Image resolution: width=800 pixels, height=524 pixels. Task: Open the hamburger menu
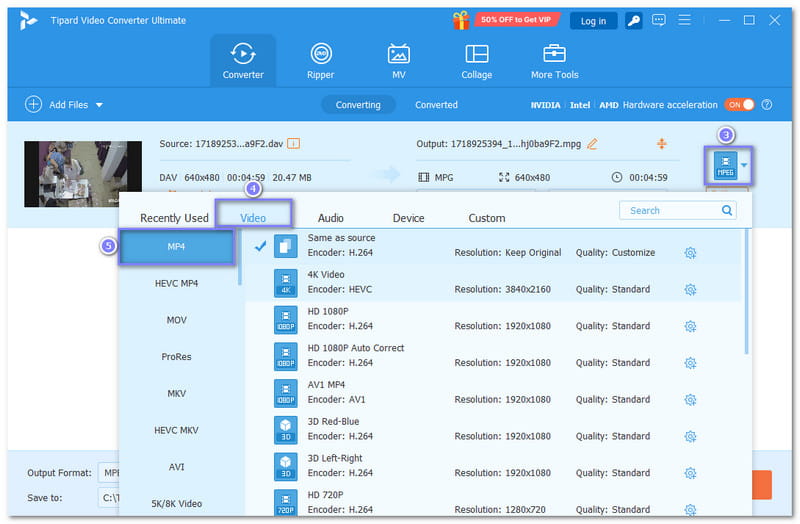coord(684,20)
